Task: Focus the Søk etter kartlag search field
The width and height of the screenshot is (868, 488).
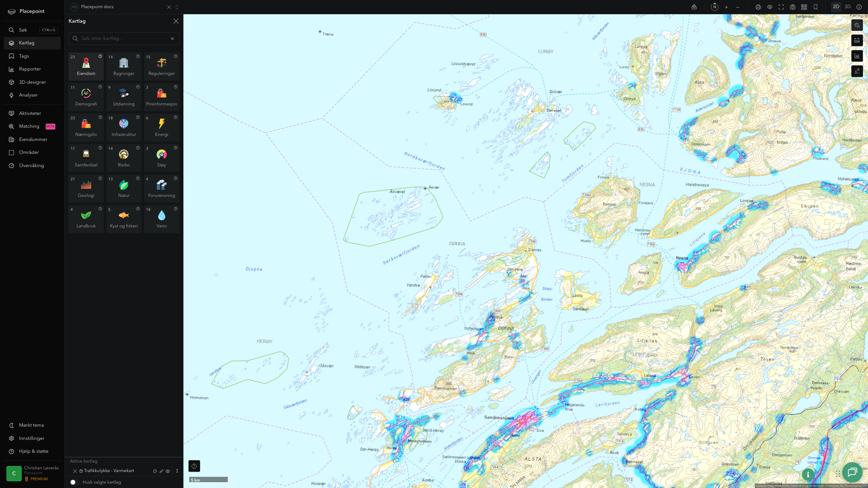Action: tap(124, 39)
